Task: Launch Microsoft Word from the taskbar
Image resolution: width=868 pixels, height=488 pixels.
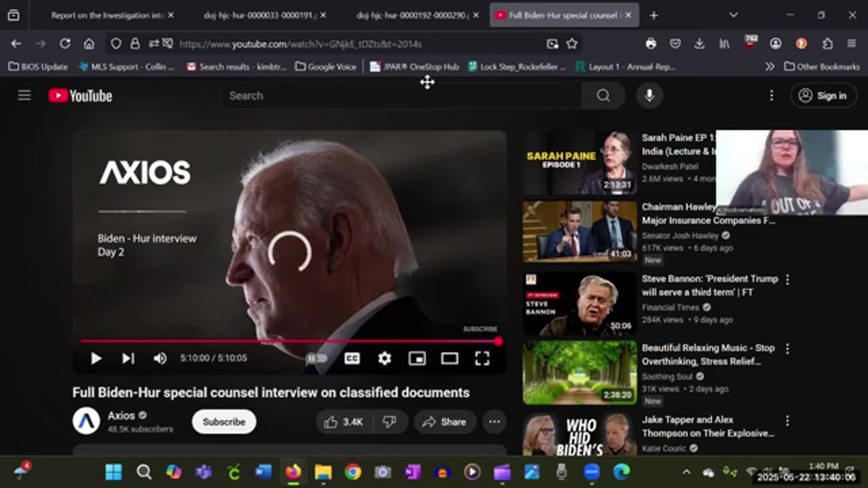Action: pos(263,472)
